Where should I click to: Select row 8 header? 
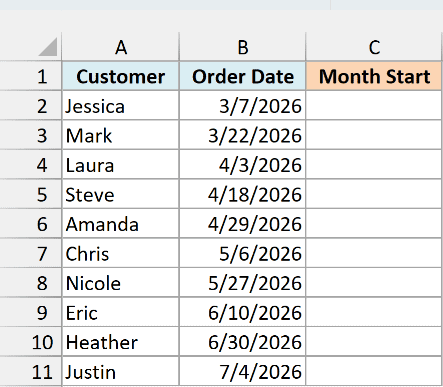point(31,283)
